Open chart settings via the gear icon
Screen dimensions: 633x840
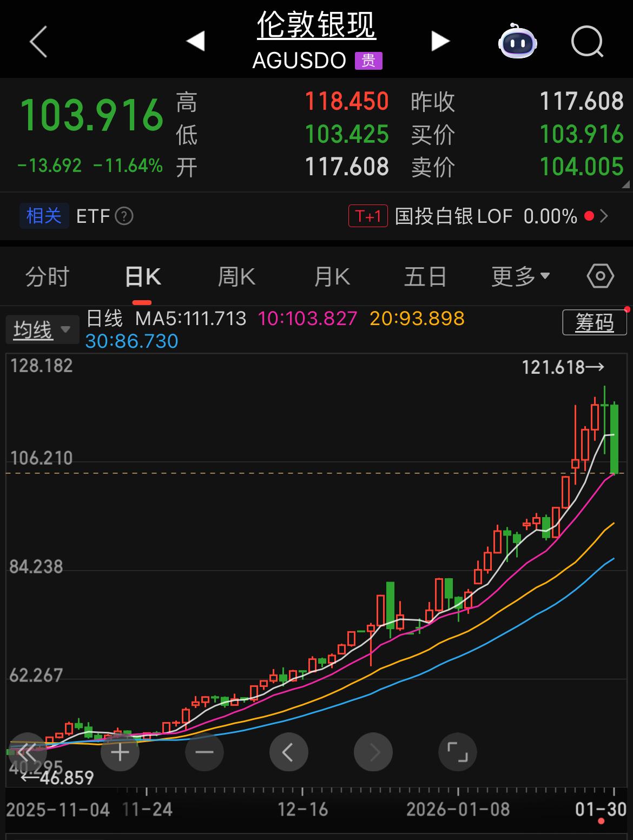click(x=599, y=276)
